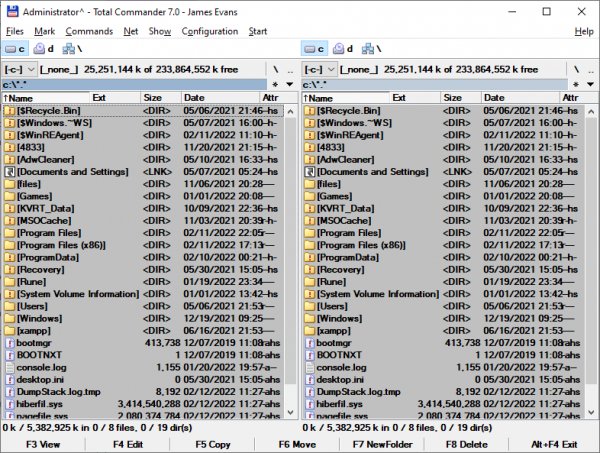Image resolution: width=600 pixels, height=453 pixels.
Task: Select [Users] folder icon in right panel
Action: pos(309,306)
